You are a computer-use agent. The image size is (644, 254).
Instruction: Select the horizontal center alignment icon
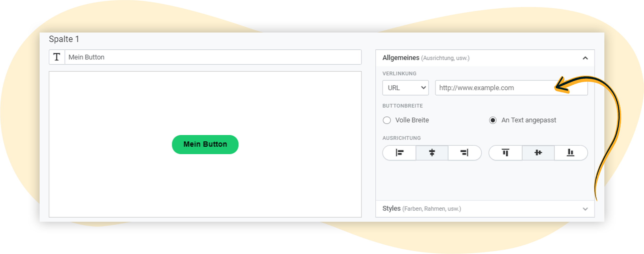point(432,153)
